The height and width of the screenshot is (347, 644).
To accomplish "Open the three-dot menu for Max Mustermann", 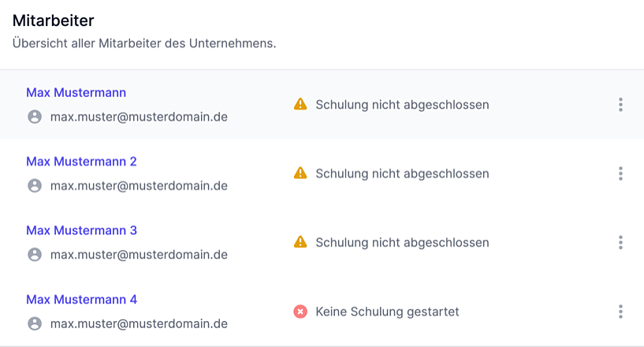I will 621,105.
